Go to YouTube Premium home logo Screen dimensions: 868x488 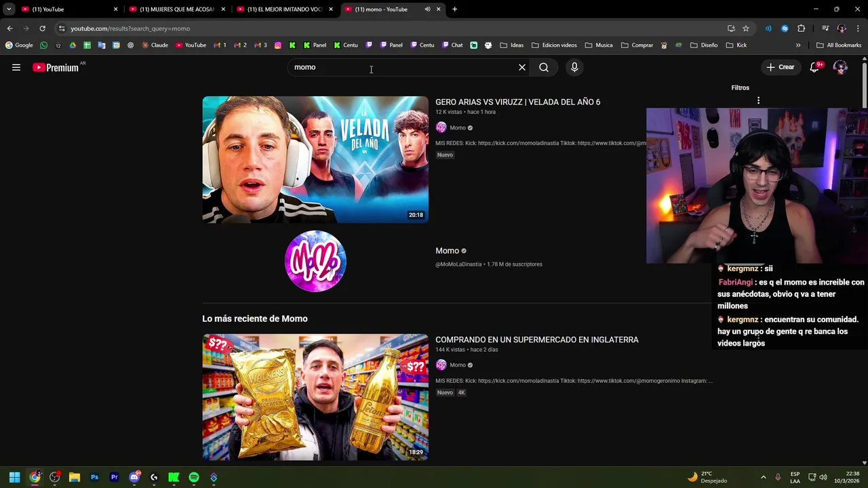tap(56, 67)
